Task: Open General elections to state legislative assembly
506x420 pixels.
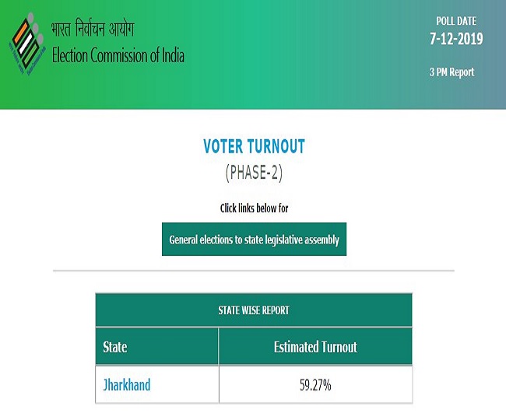Action: pos(254,240)
